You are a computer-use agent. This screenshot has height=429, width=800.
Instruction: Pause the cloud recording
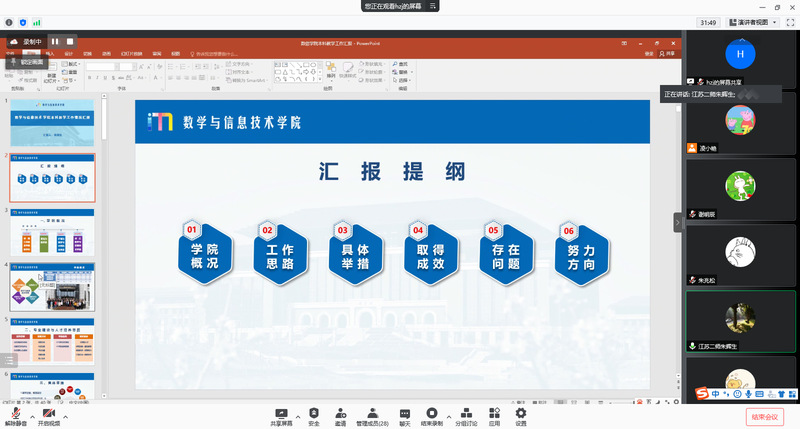[x=55, y=42]
